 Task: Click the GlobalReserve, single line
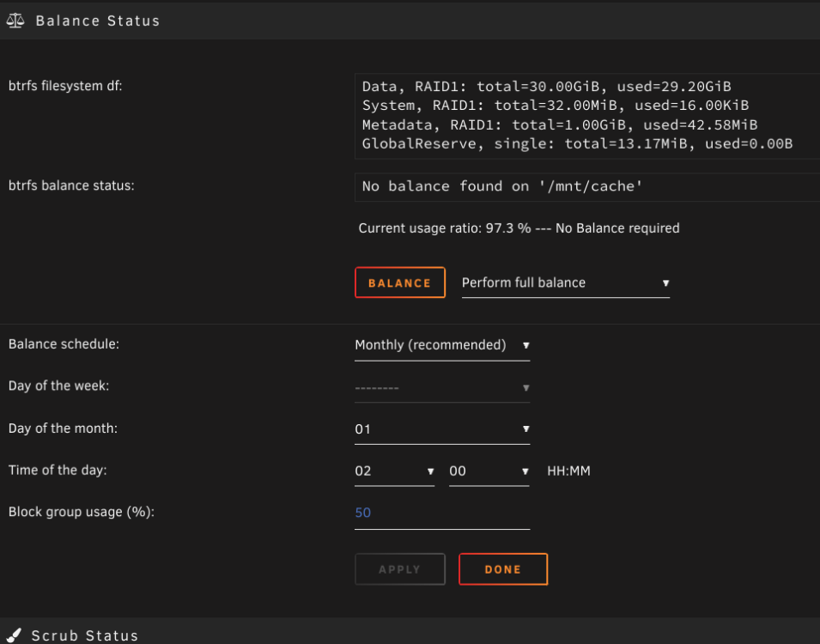577,143
